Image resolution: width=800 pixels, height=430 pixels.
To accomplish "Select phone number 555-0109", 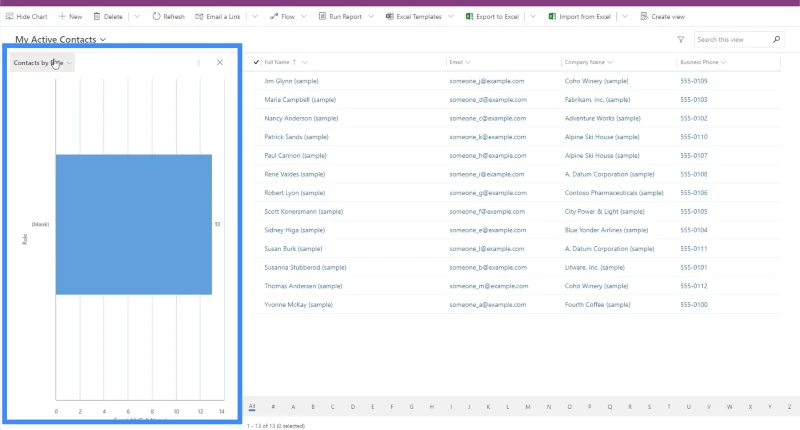I will pos(693,81).
